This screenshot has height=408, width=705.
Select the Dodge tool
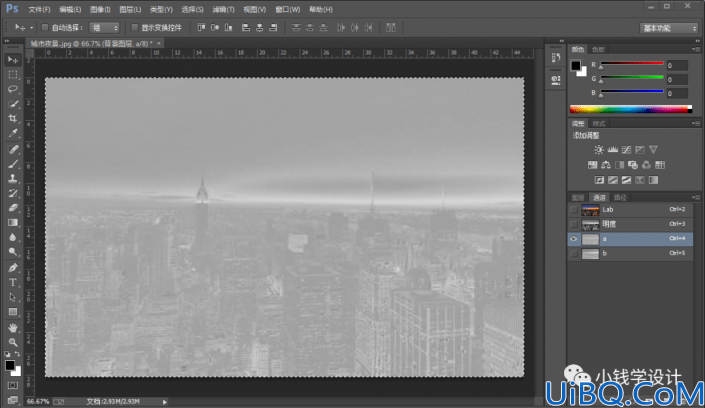pos(13,252)
